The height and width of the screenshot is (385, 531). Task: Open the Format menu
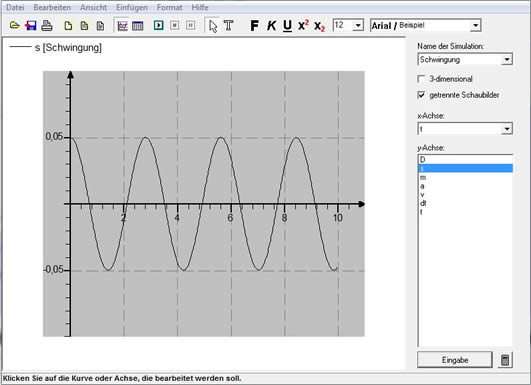pyautogui.click(x=169, y=7)
